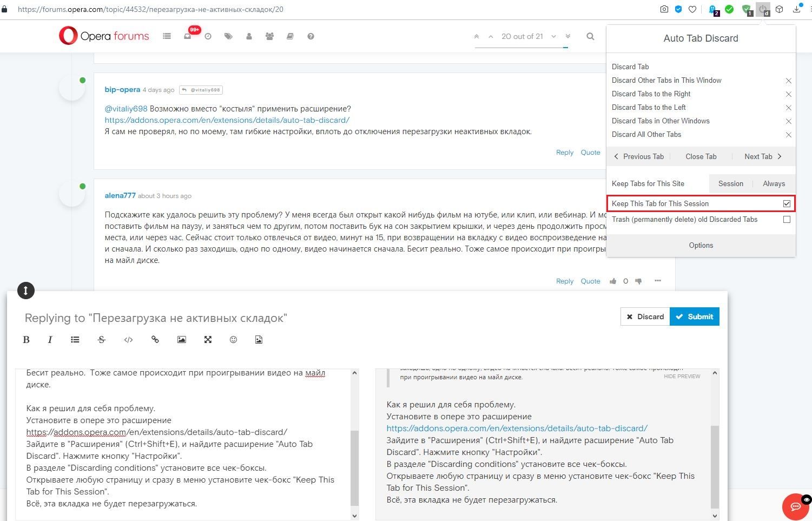812x521 pixels.
Task: Open the emoji picker in composer
Action: (233, 340)
